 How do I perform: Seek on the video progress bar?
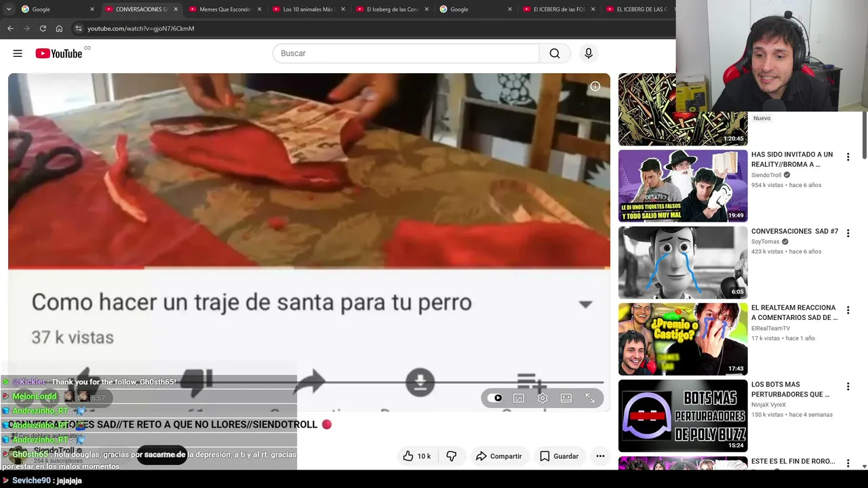click(x=305, y=383)
